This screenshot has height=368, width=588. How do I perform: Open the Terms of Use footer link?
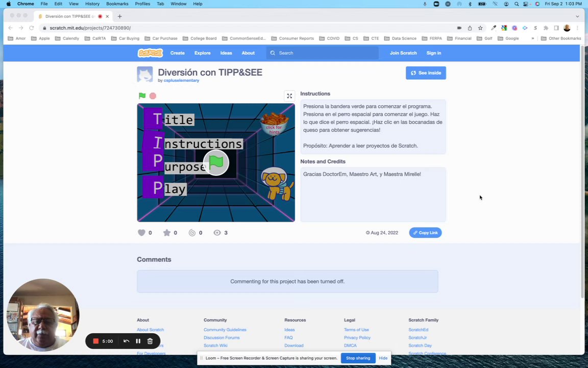pos(356,330)
